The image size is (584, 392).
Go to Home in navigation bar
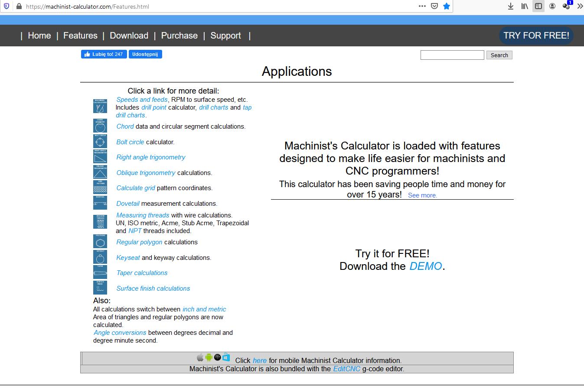tap(39, 36)
